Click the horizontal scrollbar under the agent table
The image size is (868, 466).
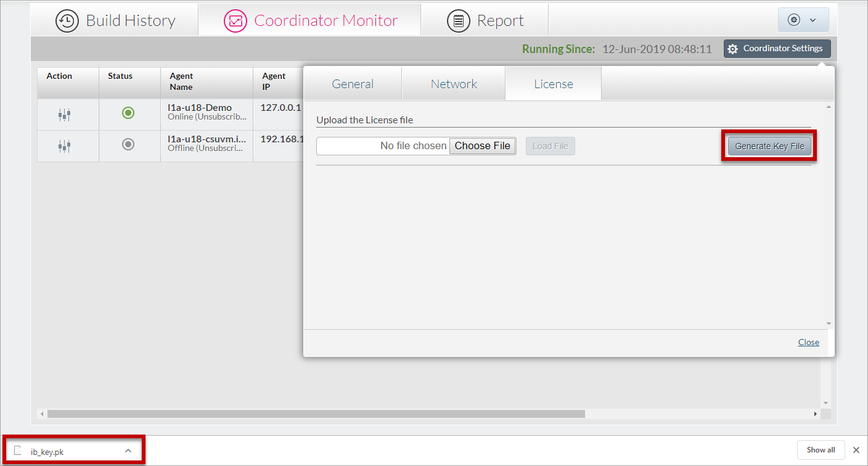316,414
